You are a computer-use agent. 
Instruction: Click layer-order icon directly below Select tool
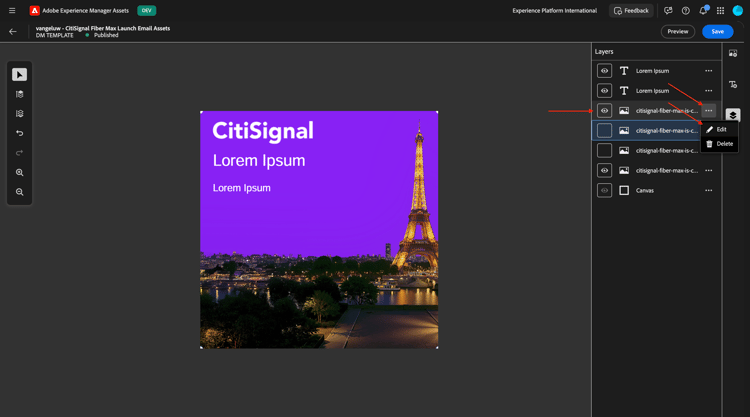click(20, 94)
